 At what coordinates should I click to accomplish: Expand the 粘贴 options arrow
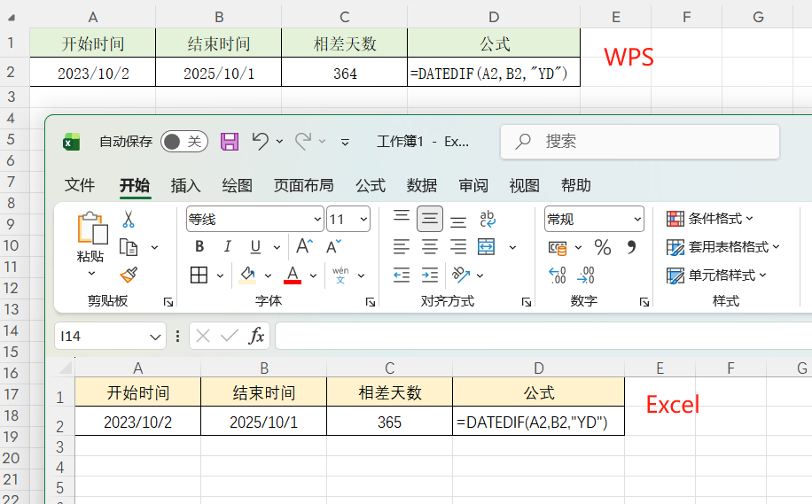coord(91,273)
